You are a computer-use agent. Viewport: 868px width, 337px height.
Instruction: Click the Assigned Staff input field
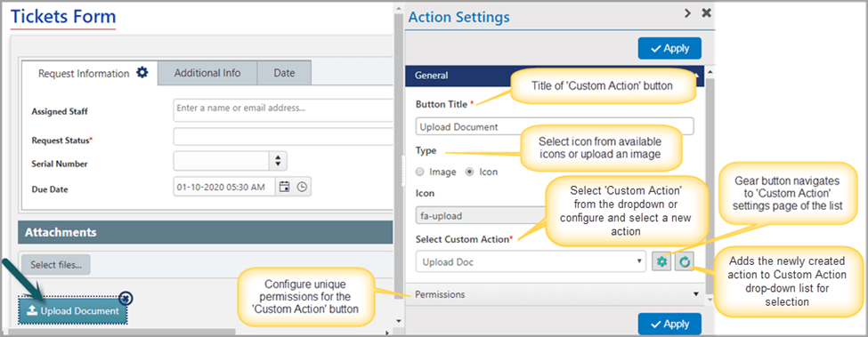284,110
